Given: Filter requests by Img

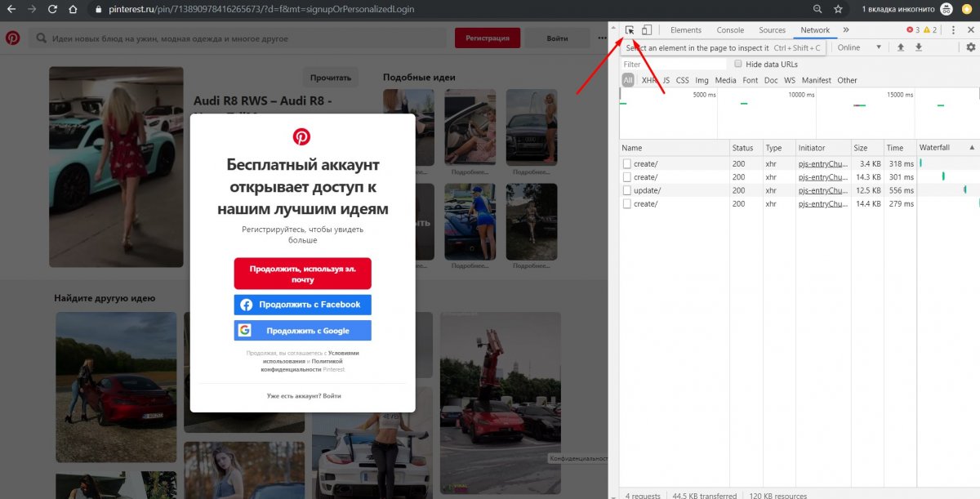Looking at the screenshot, I should click(702, 80).
